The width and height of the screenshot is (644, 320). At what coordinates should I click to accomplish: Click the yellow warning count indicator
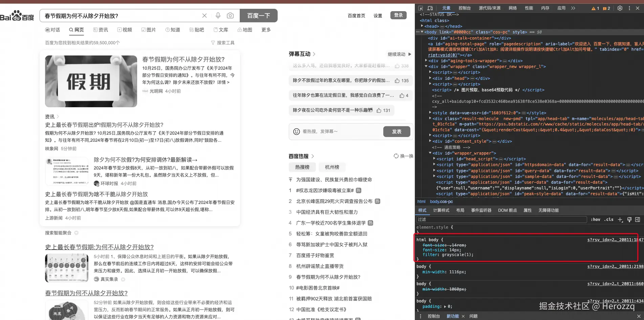[x=595, y=8]
